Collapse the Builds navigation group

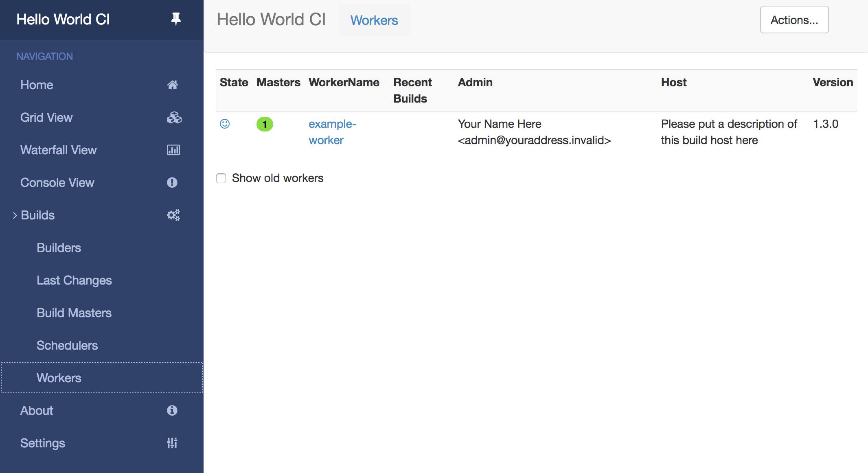tap(15, 215)
